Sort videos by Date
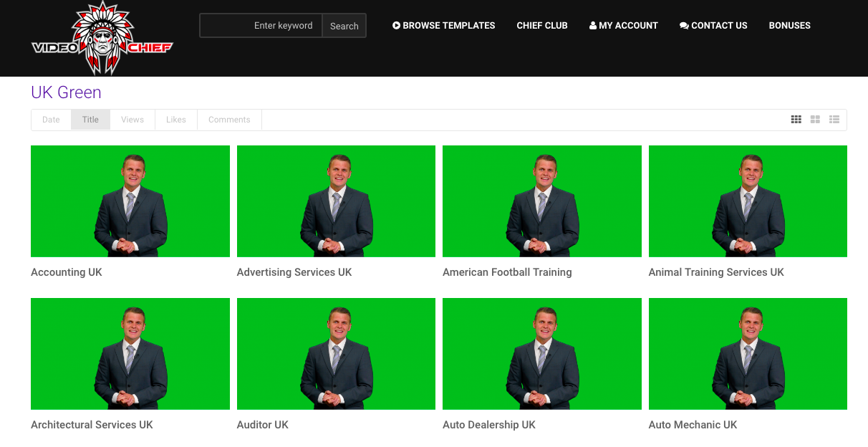Viewport: 868px width, 447px height. (x=51, y=120)
